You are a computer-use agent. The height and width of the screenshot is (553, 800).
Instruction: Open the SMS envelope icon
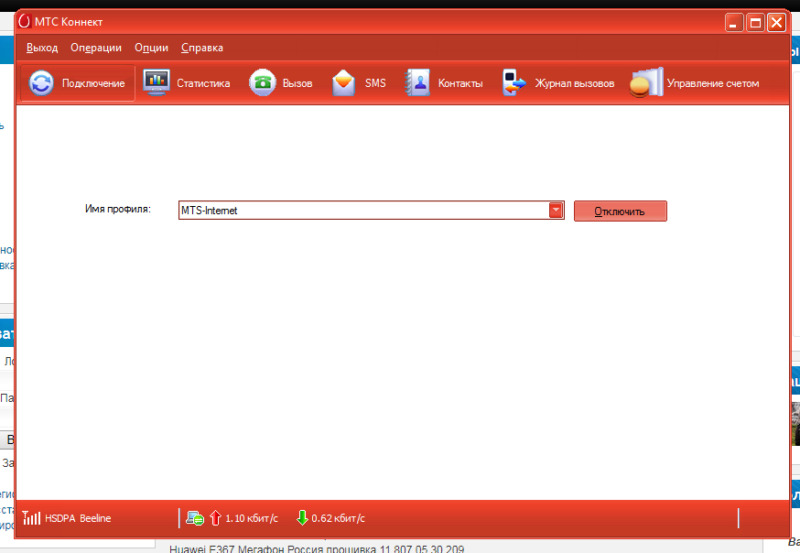pyautogui.click(x=343, y=83)
